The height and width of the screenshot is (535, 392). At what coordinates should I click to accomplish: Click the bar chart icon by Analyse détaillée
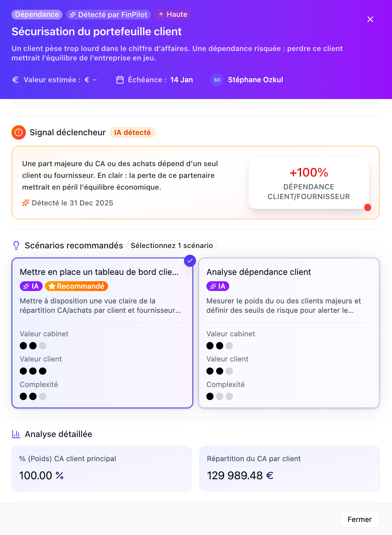click(16, 434)
